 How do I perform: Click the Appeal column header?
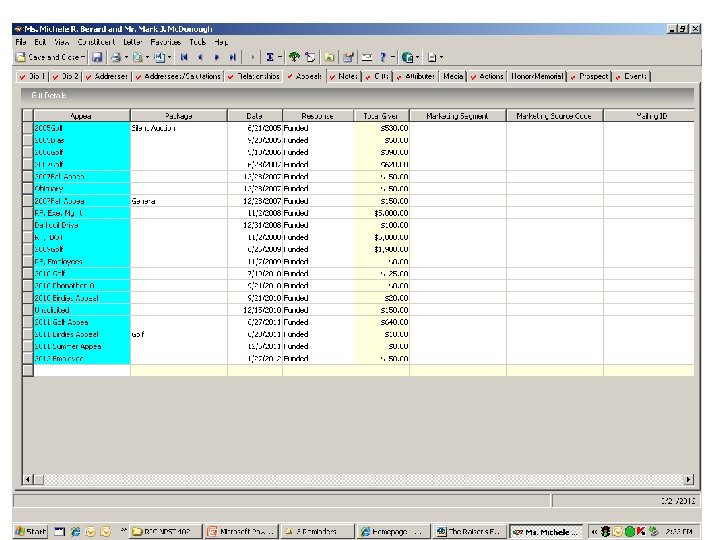(x=82, y=116)
